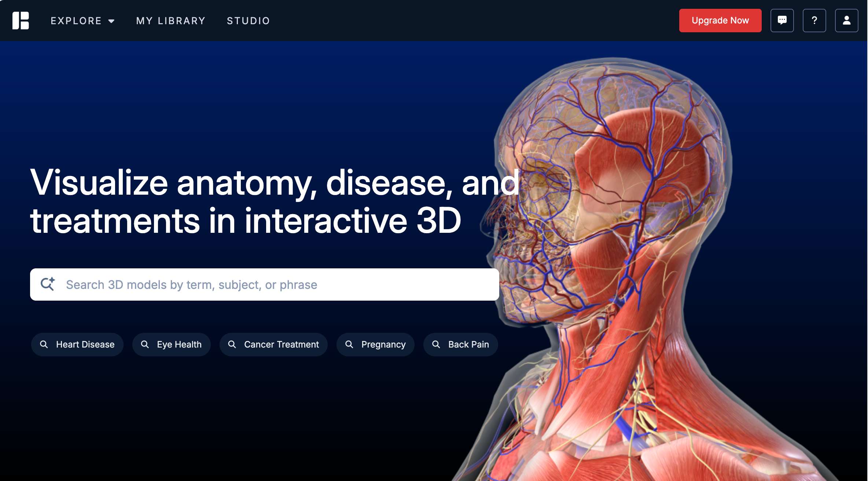Select the Cancer Treatment suggestion

[x=281, y=344]
